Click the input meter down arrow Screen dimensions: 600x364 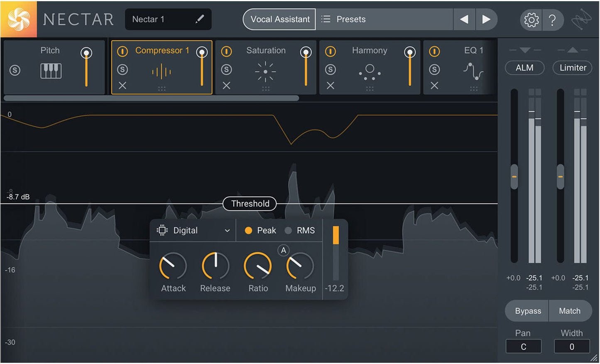pos(525,50)
